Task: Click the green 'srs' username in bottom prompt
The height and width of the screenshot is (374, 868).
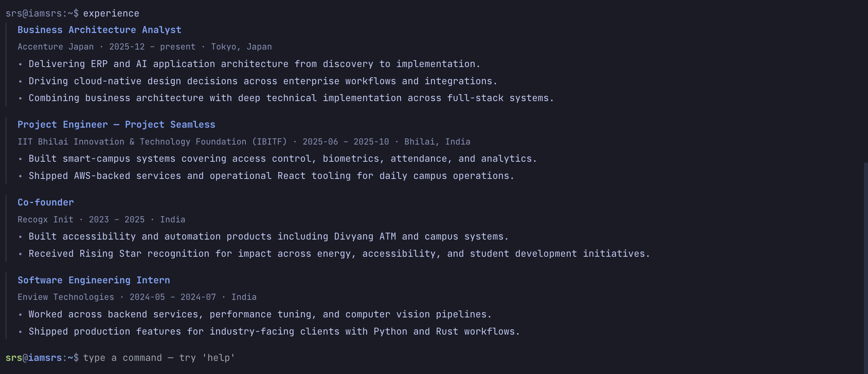Action: point(13,358)
